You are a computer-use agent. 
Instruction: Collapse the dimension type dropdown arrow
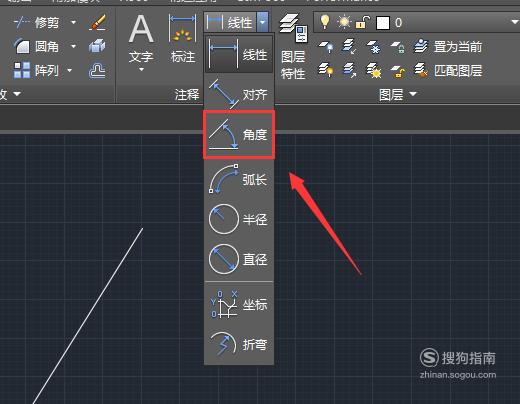click(263, 22)
